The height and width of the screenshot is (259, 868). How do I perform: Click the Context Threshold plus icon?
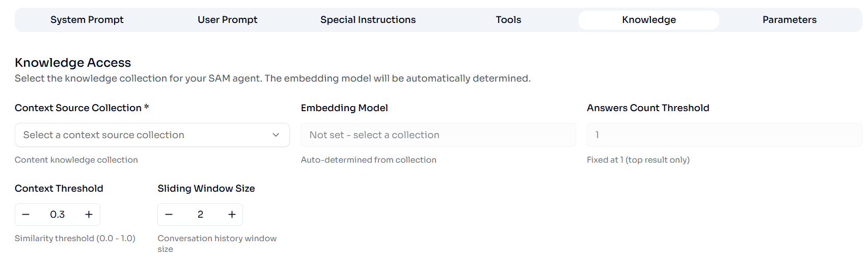pyautogui.click(x=89, y=215)
